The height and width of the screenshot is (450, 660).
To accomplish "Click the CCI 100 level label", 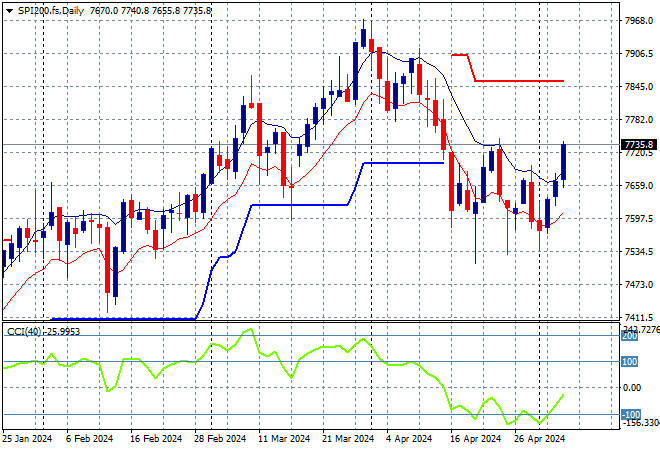I will coord(630,361).
